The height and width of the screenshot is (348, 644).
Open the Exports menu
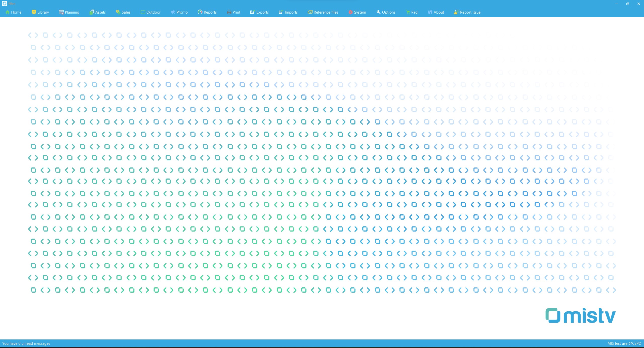click(x=259, y=12)
